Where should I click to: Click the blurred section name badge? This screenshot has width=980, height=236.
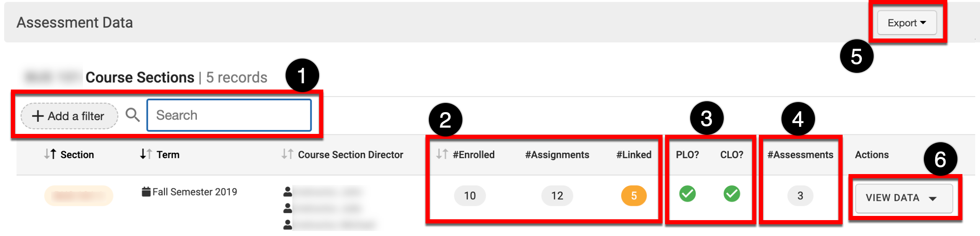click(79, 195)
